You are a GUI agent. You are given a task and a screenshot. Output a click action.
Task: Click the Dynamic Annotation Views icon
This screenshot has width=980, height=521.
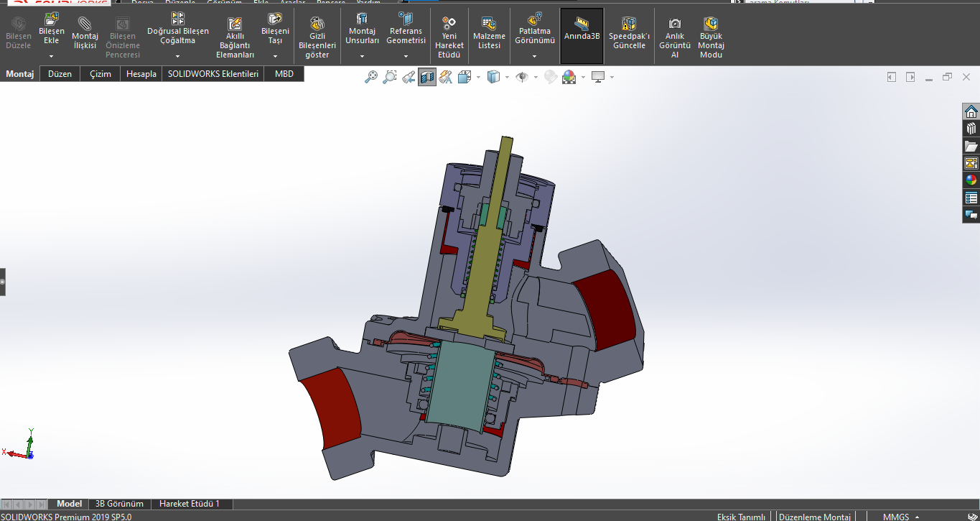[x=446, y=77]
